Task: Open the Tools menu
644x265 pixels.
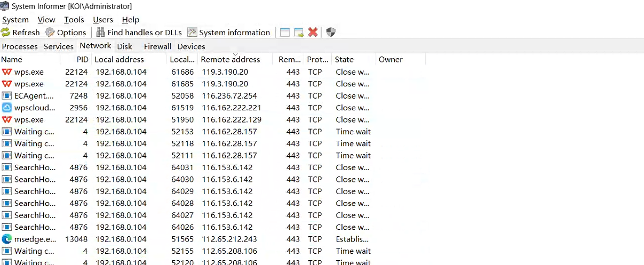Action: click(x=74, y=20)
